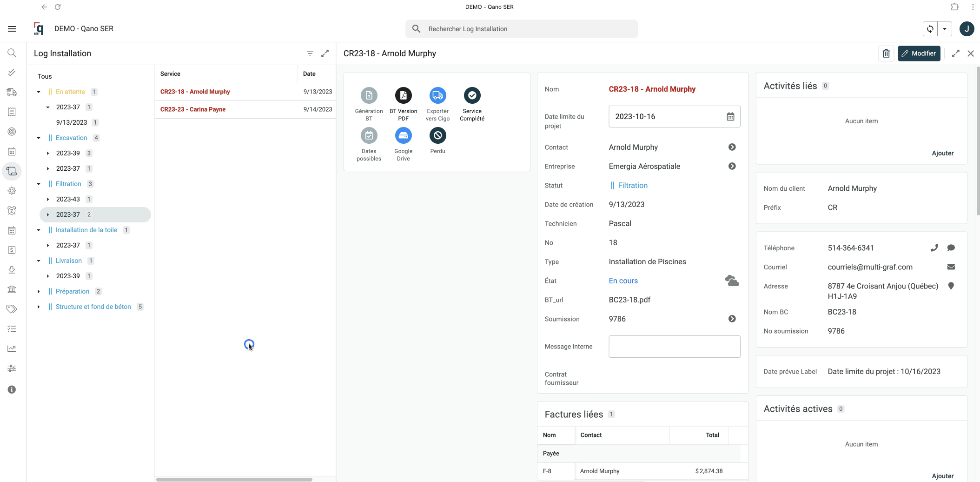Click the Modifier button
The width and height of the screenshot is (980, 482).
[919, 54]
